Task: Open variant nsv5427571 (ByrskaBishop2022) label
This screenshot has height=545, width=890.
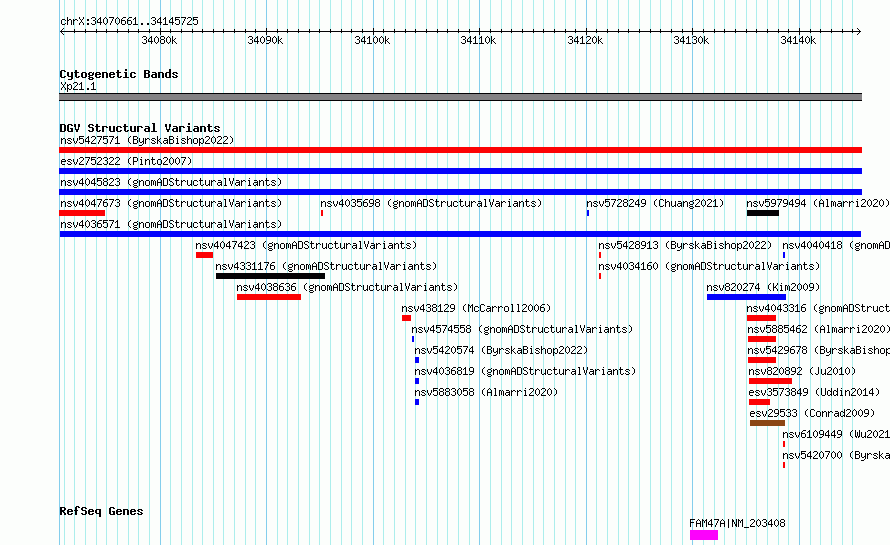Action: point(147,140)
